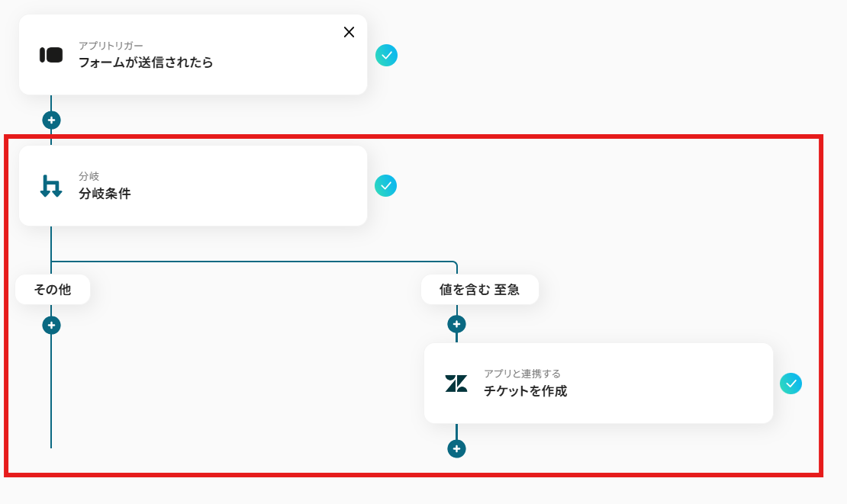
Task: Toggle the checkmark on the 分岐条件 step
Action: tap(387, 185)
